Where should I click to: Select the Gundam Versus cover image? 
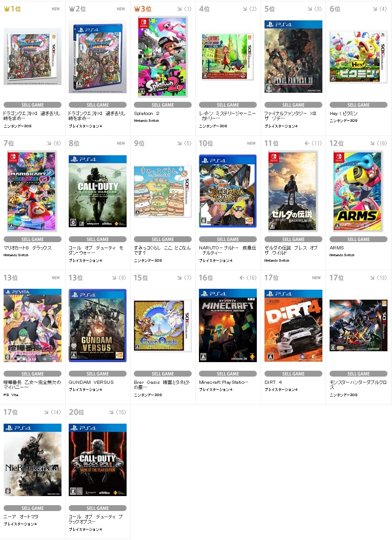(97, 325)
